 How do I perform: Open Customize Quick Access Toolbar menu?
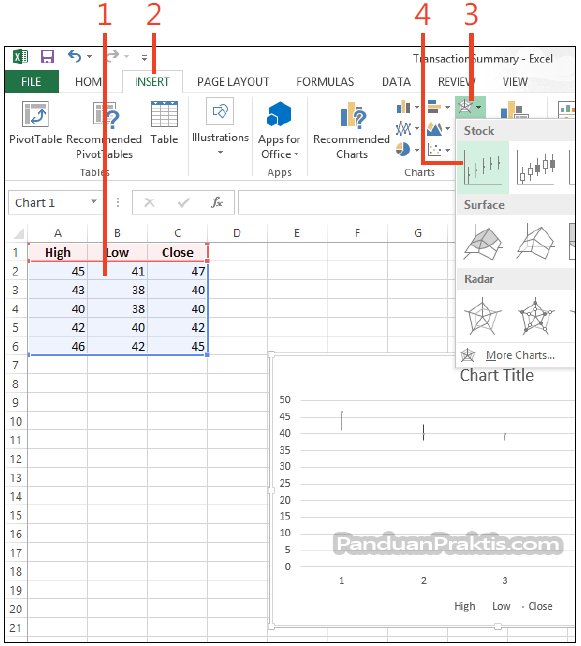pyautogui.click(x=144, y=58)
